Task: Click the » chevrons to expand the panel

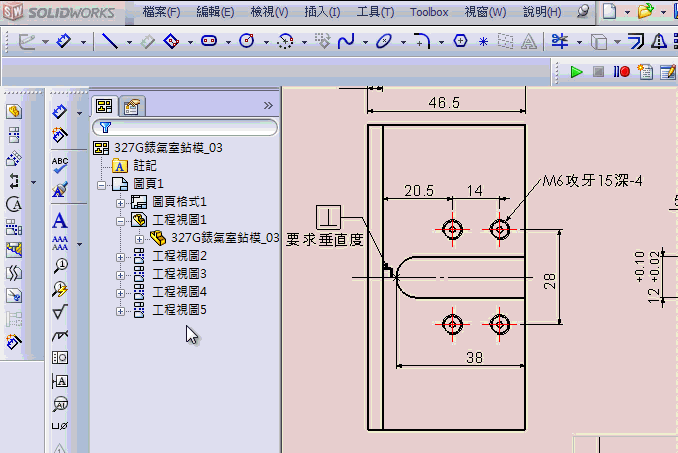Action: click(x=268, y=105)
